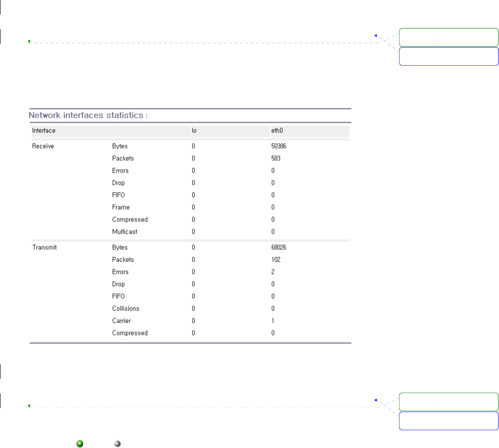499x448 pixels.
Task: Click the FIFO label in the Receive section
Action: pos(118,195)
